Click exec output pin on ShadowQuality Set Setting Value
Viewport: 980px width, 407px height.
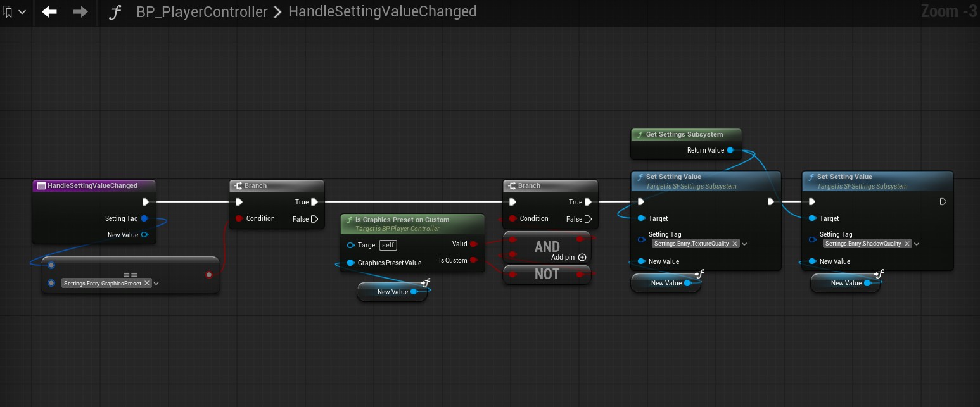[x=943, y=202]
